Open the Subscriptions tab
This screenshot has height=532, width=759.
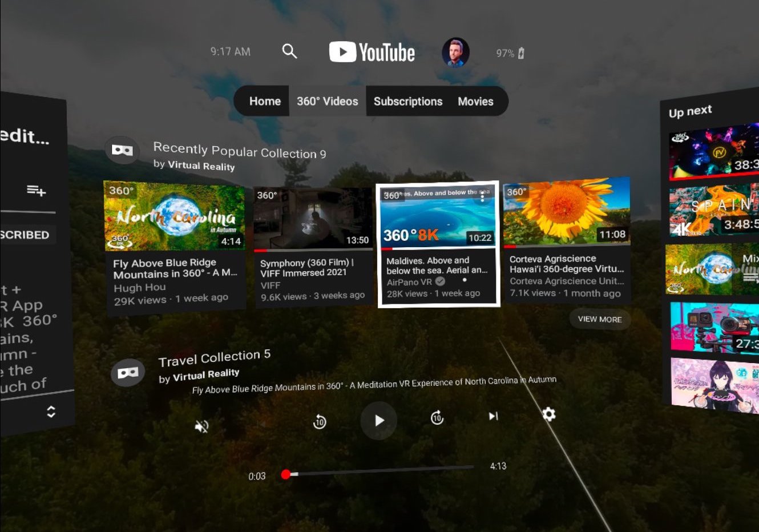(x=408, y=101)
